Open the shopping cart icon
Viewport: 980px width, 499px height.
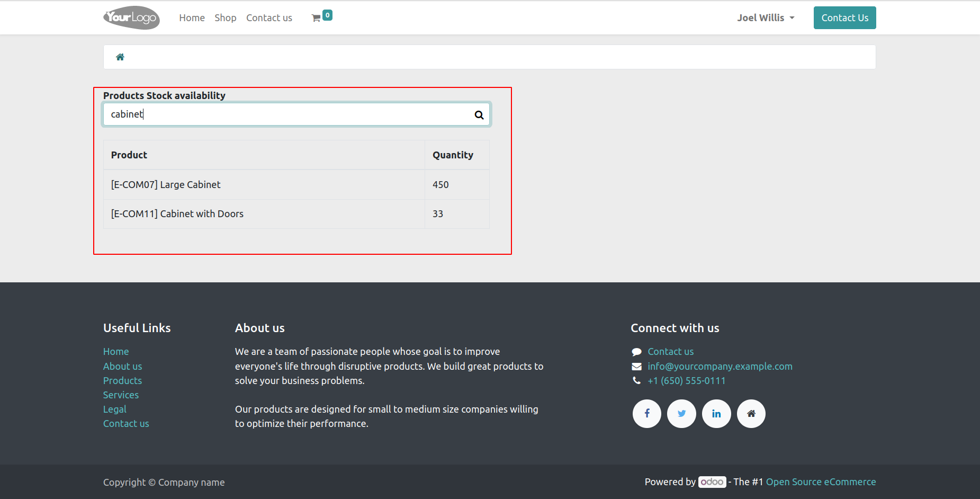pos(317,18)
